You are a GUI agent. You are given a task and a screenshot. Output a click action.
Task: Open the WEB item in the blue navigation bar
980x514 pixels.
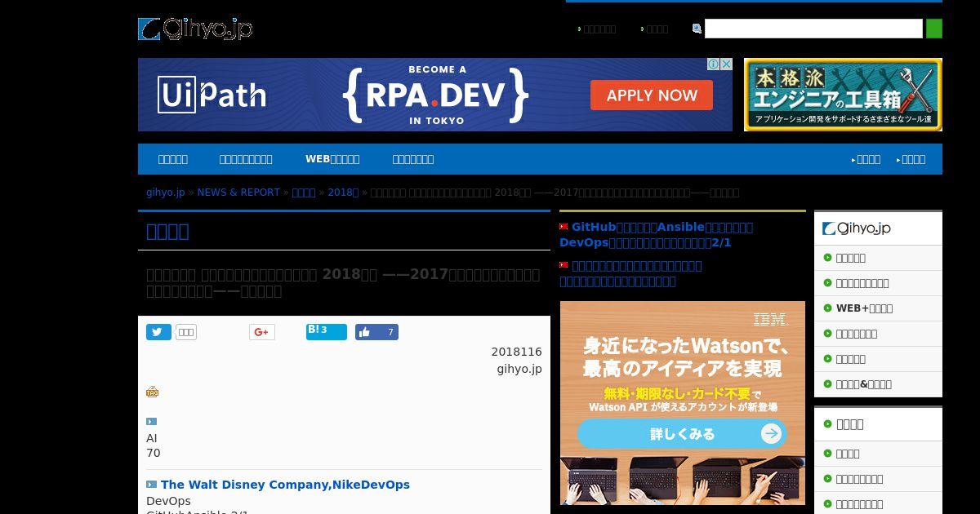[332, 159]
